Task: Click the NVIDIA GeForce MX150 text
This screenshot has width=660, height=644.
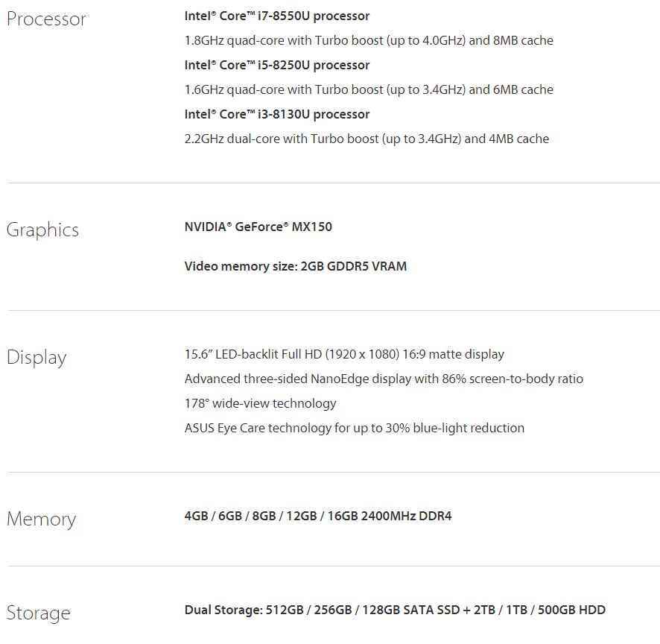Action: pyautogui.click(x=258, y=227)
